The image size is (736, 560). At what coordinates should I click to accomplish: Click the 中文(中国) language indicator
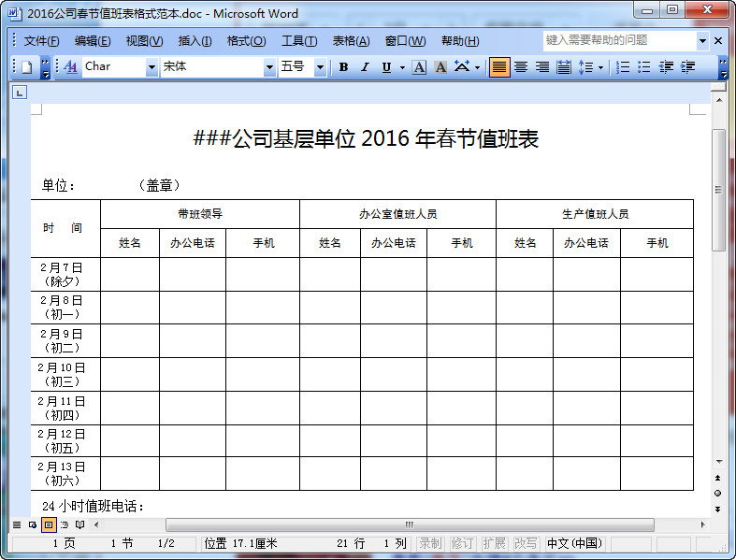point(574,543)
